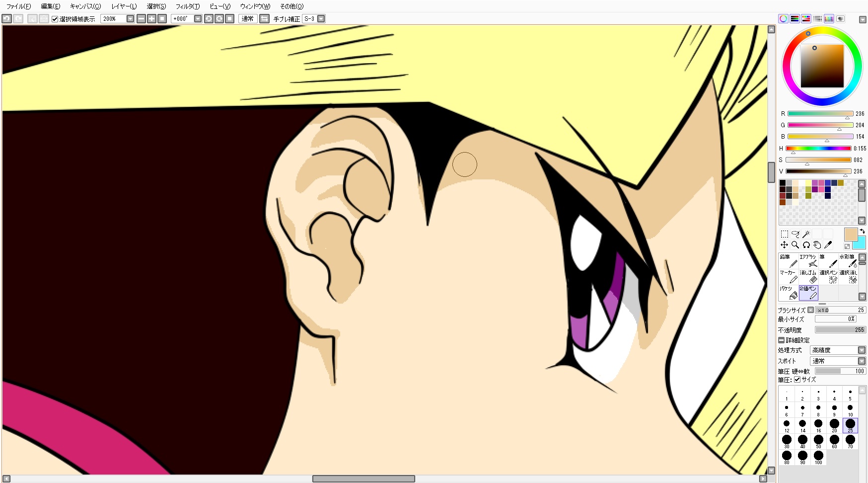Toggle the HSV slider panel display
Viewport: 868px width, 483px height.
[806, 19]
